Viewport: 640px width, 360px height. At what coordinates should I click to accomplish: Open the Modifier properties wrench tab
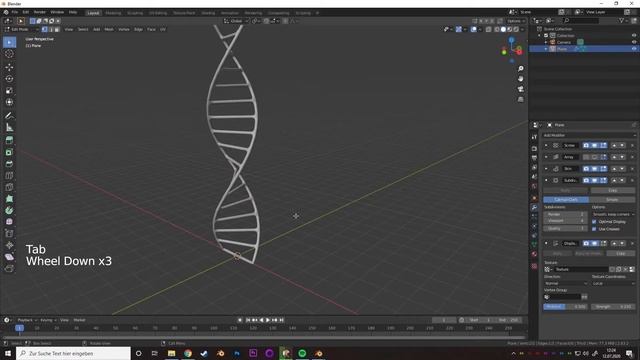click(x=534, y=207)
